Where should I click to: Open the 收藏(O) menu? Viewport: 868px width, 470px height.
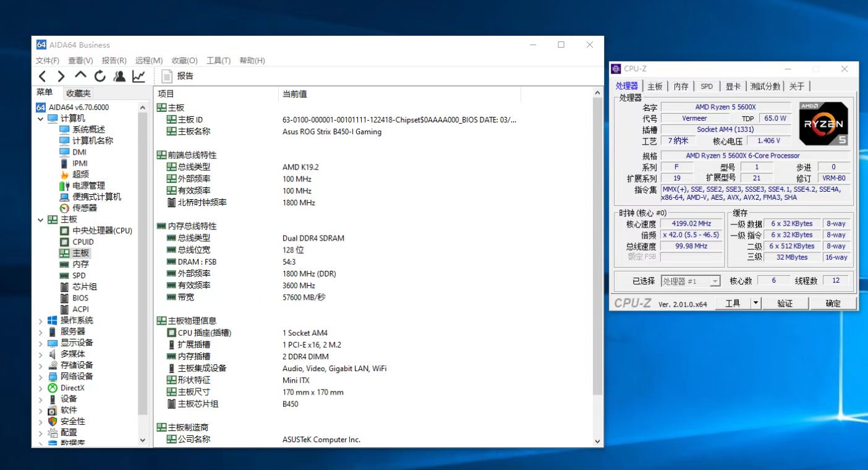[184, 61]
